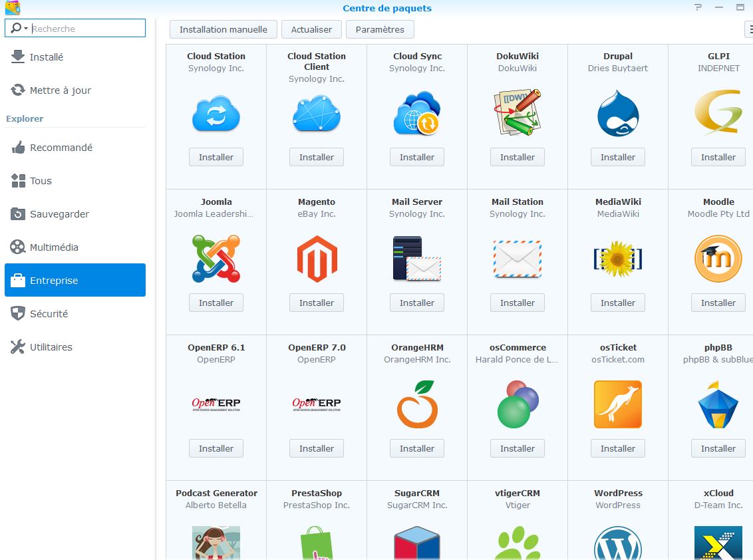This screenshot has height=560, width=753.
Task: Click the Joomla package icon
Action: pyautogui.click(x=216, y=259)
